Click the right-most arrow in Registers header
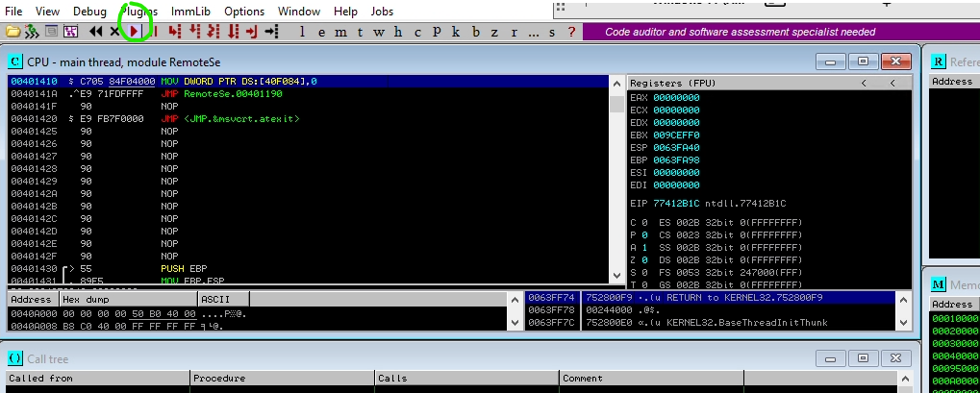The width and height of the screenshot is (980, 393). point(892,83)
